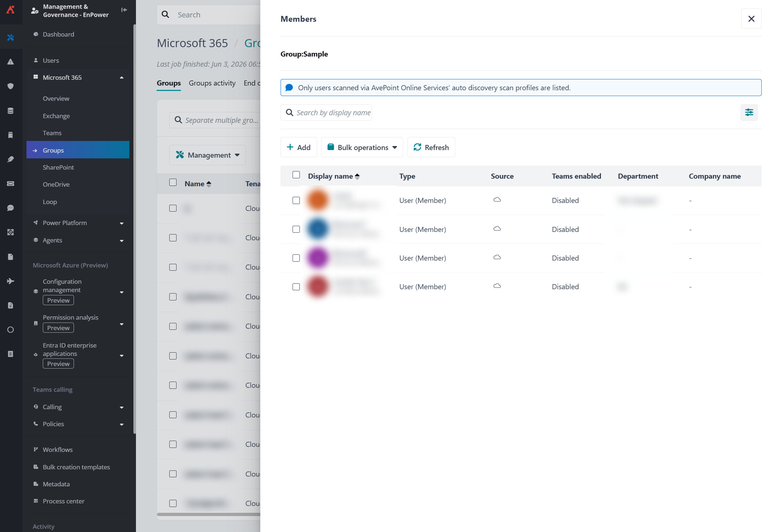This screenshot has width=770, height=532.
Task: Expand the Power Platform section
Action: coord(122,223)
